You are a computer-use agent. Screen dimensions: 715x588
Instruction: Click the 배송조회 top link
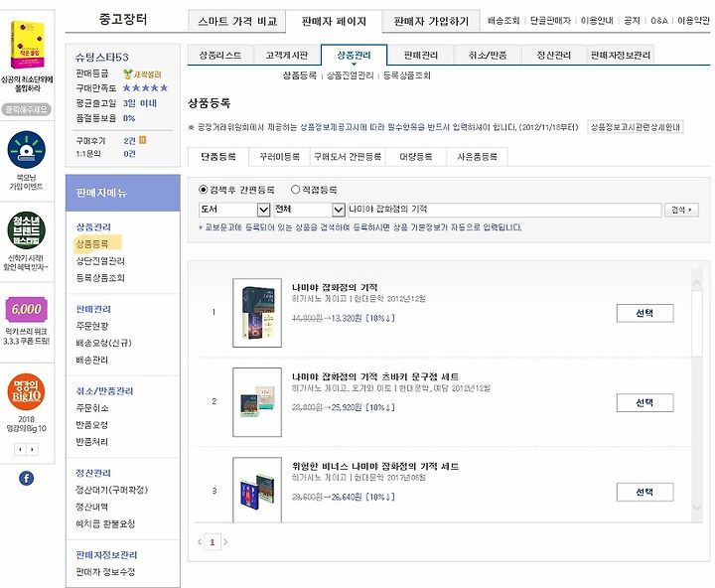point(503,21)
